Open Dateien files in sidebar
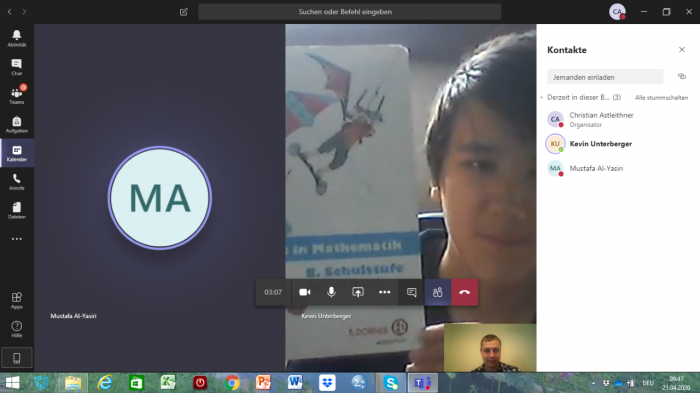The image size is (700, 393). pyautogui.click(x=17, y=210)
